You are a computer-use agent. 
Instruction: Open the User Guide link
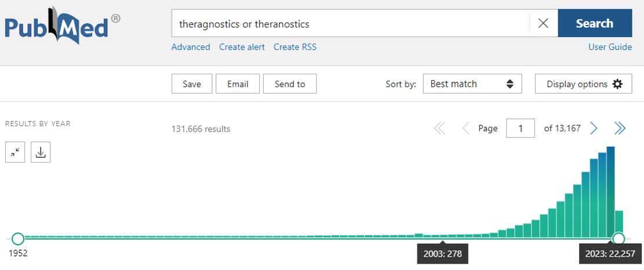point(610,47)
